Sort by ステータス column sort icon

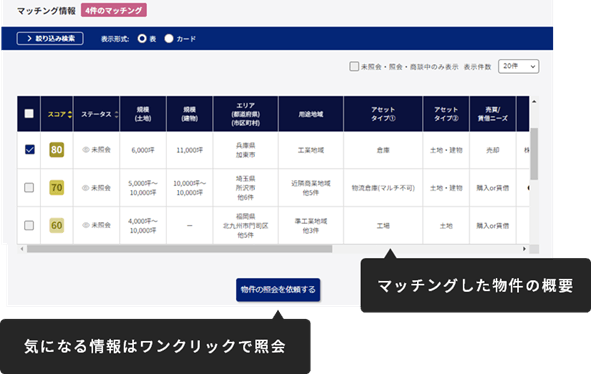click(x=116, y=114)
